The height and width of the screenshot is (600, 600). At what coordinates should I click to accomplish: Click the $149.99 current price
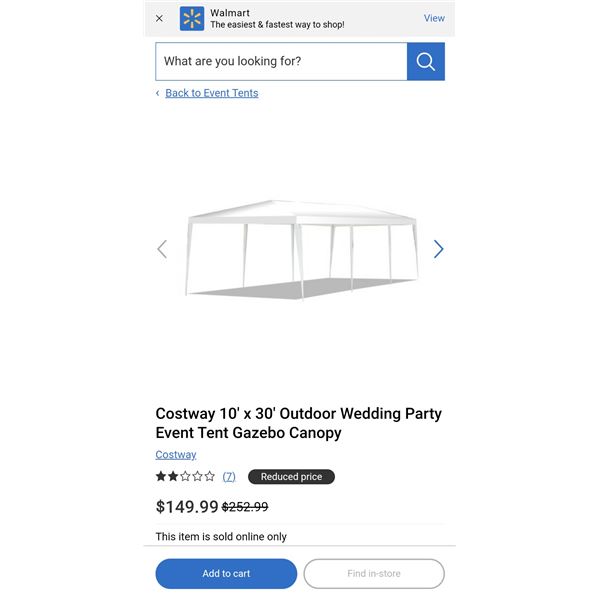pyautogui.click(x=187, y=507)
